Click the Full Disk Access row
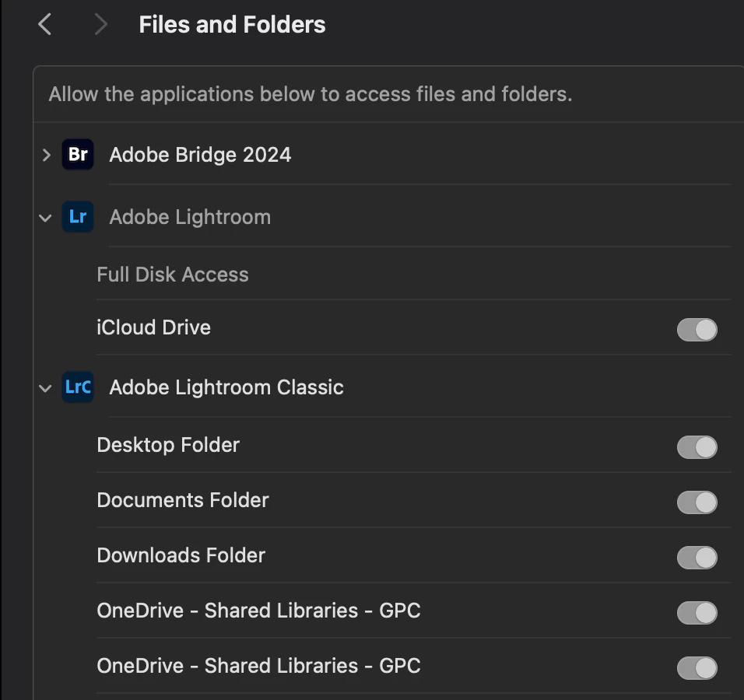This screenshot has width=744, height=700. coord(414,275)
